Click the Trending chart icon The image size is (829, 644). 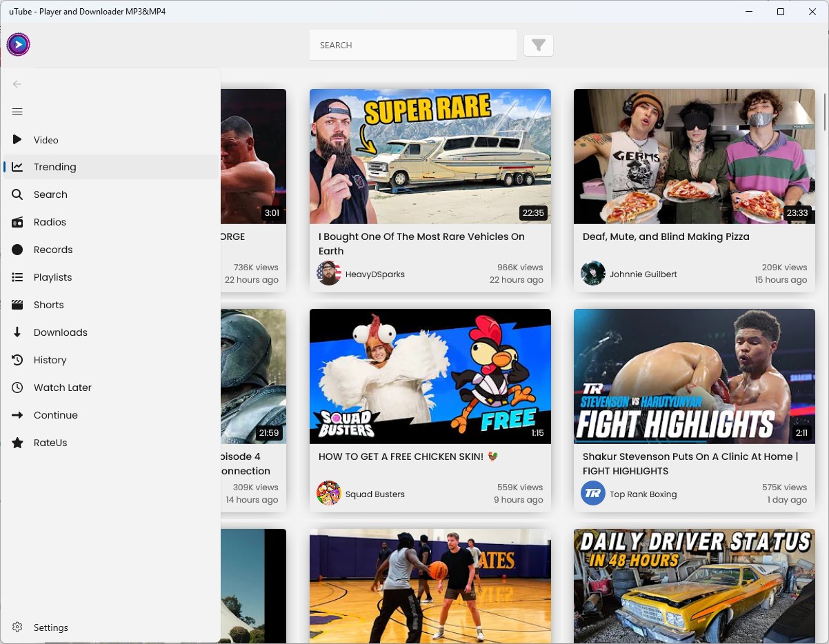click(x=17, y=167)
